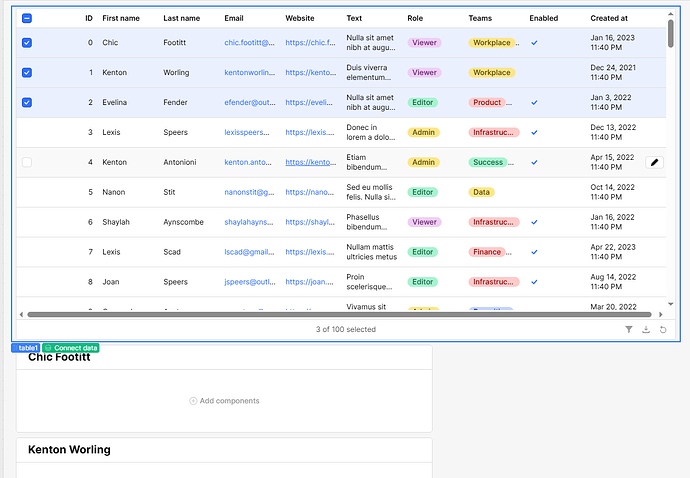The height and width of the screenshot is (478, 690).
Task: Click the scroll right arrow of table
Action: click(x=661, y=314)
